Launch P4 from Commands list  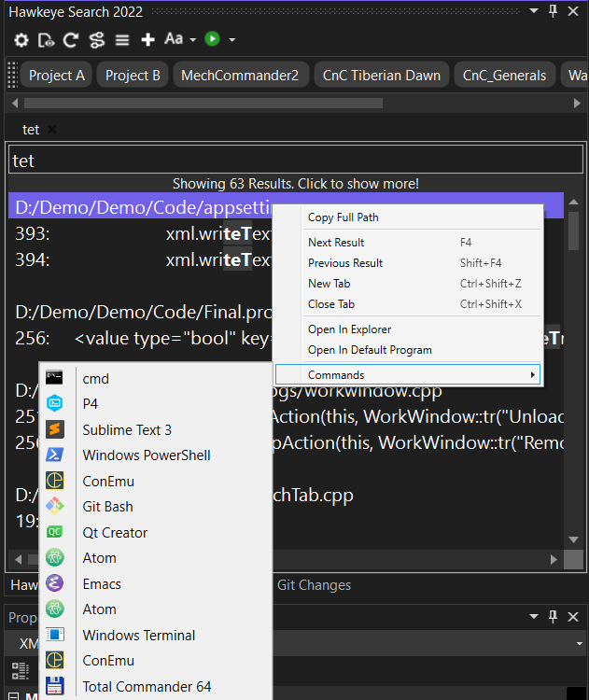156,403
